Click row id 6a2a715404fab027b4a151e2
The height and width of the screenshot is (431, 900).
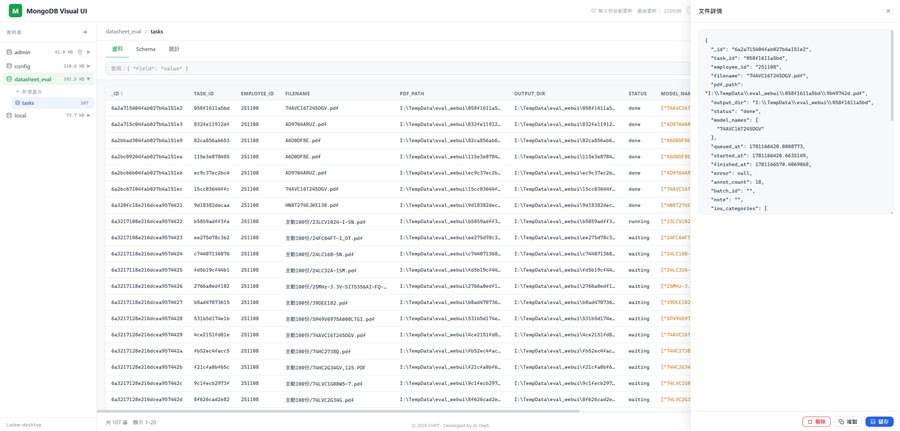pos(146,108)
